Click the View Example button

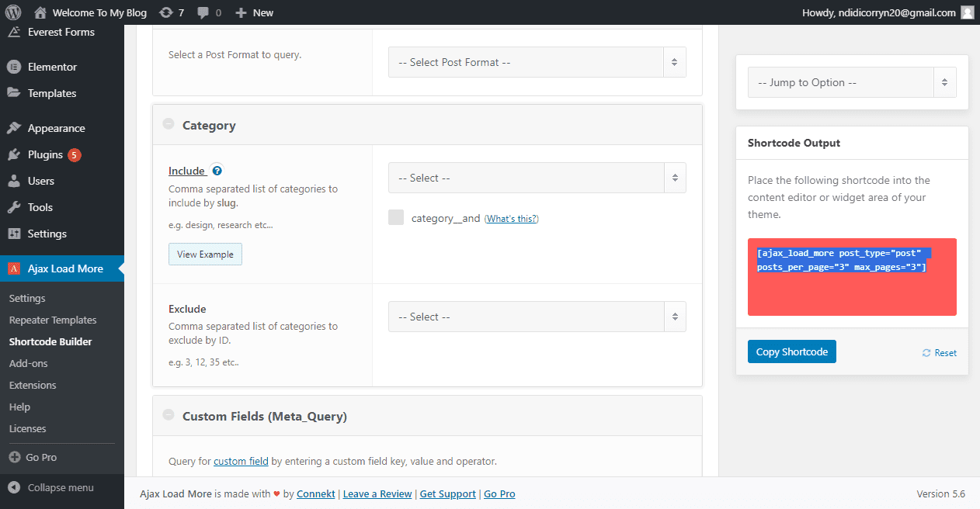tap(205, 254)
